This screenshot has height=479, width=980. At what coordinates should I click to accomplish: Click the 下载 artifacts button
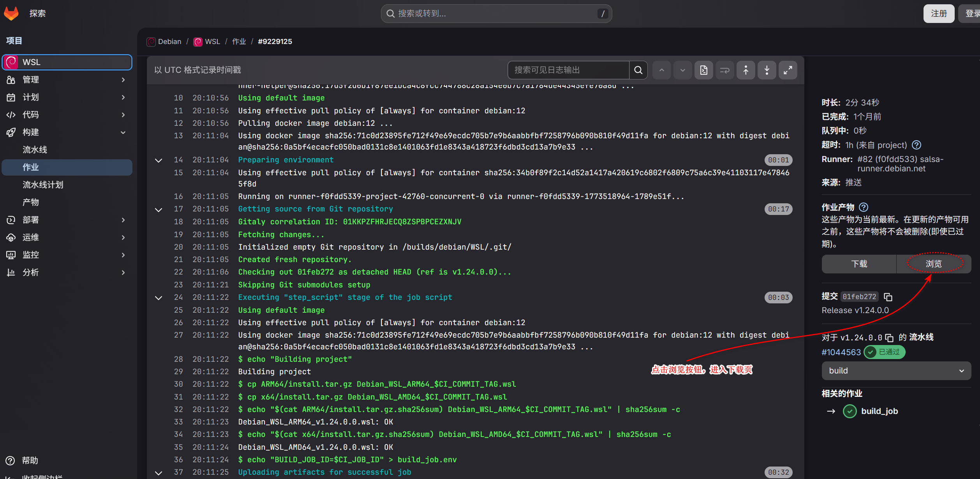[x=859, y=264]
